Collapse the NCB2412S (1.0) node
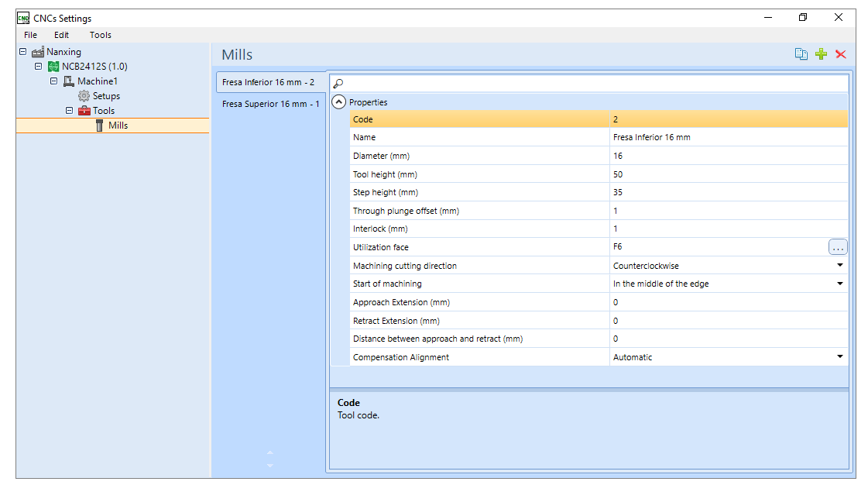 coord(38,66)
